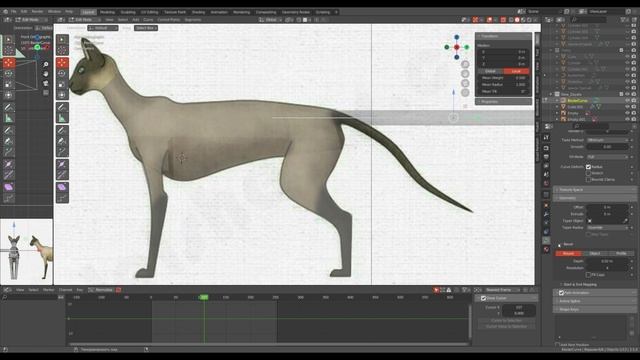640x360 pixels.
Task: Open the World properties tab icon
Action: [x=547, y=183]
